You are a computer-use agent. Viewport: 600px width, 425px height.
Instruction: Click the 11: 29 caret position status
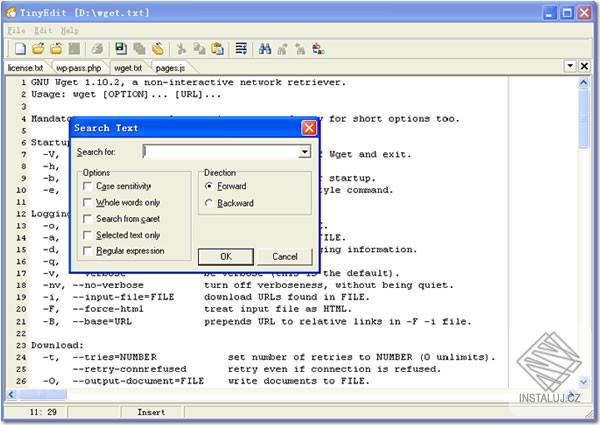click(x=43, y=412)
